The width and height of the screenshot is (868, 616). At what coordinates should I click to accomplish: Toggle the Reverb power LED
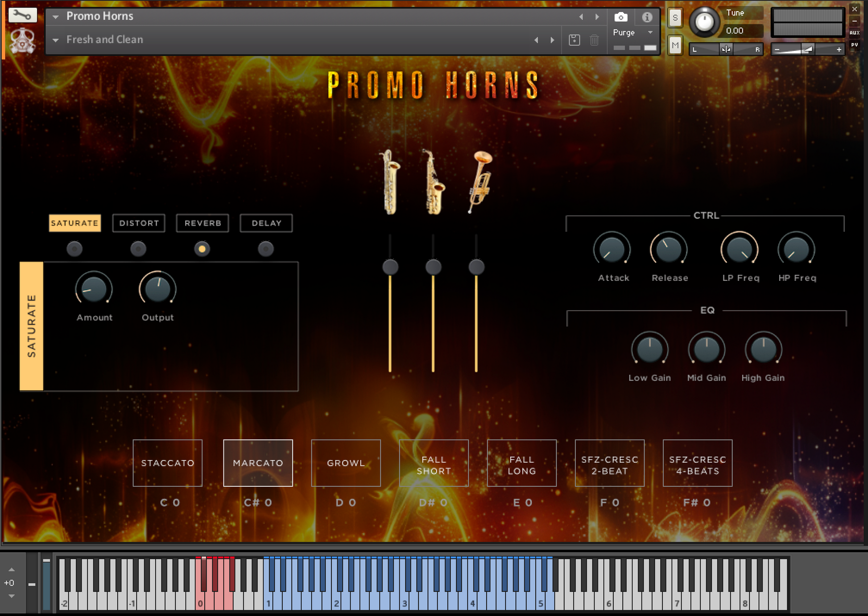pyautogui.click(x=202, y=249)
